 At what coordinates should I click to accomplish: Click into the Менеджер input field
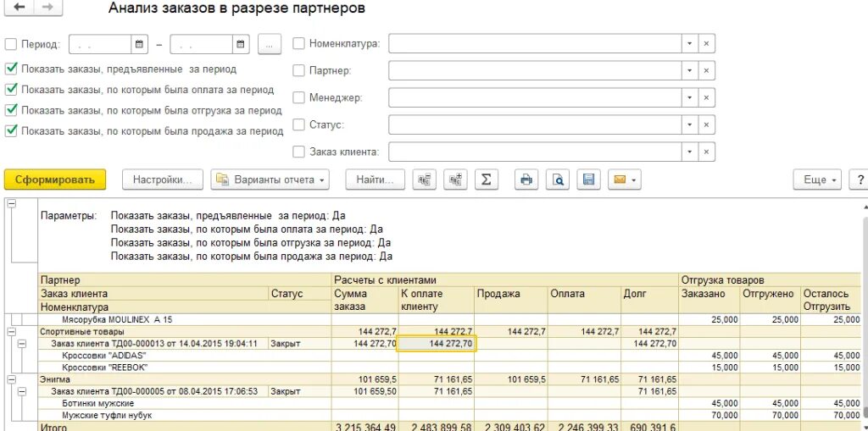click(x=535, y=98)
